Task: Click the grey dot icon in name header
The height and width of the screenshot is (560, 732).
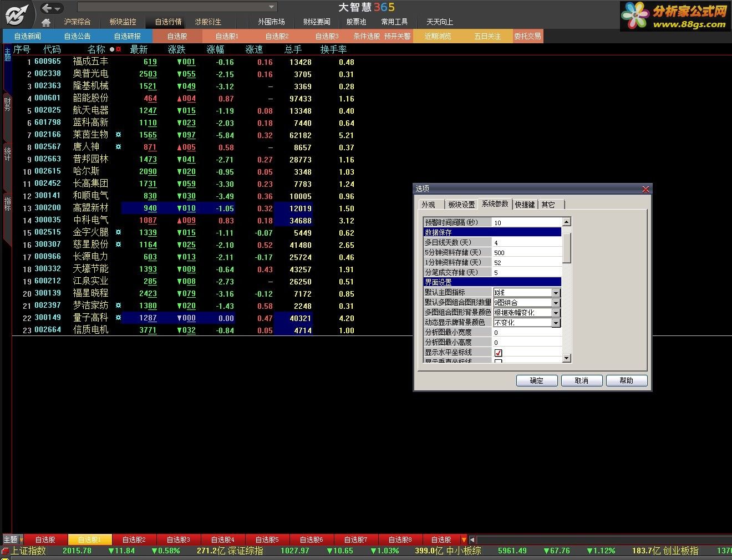Action: pos(112,49)
